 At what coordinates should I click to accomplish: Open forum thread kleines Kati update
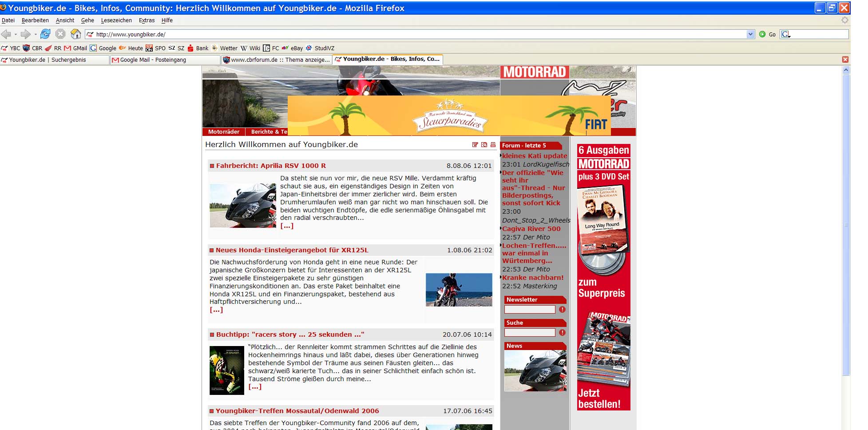click(x=535, y=156)
